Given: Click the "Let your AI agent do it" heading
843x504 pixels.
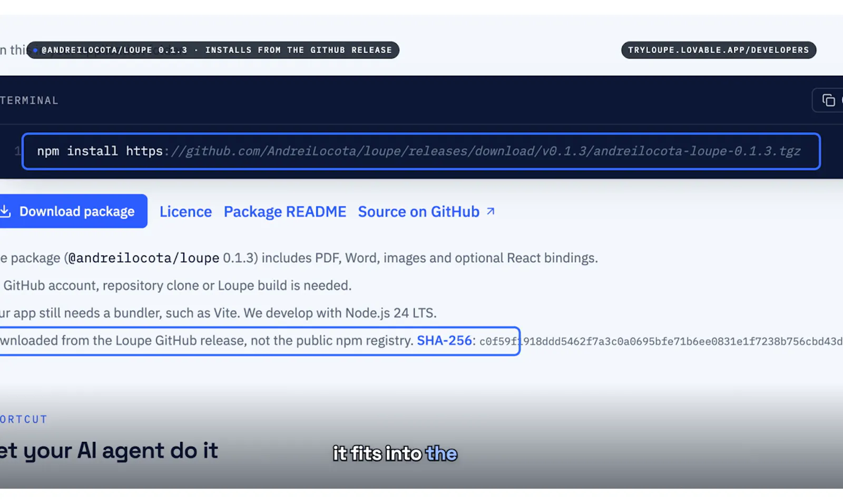Looking at the screenshot, I should point(109,451).
